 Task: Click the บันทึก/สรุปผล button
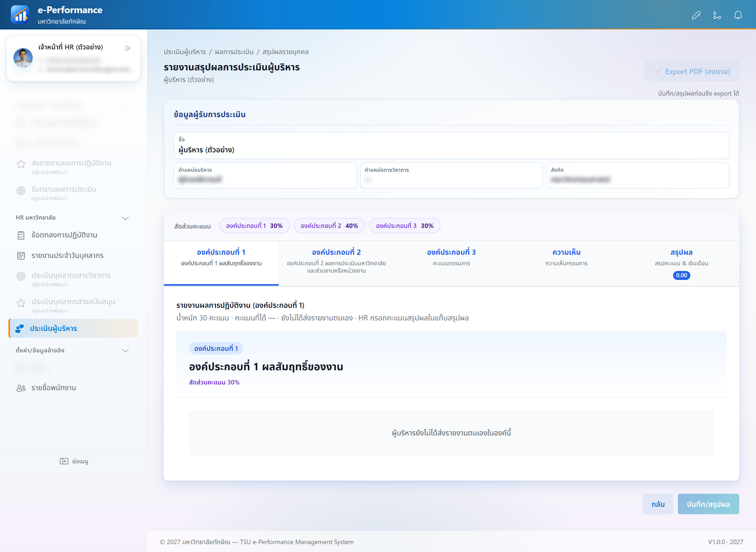[x=708, y=504]
